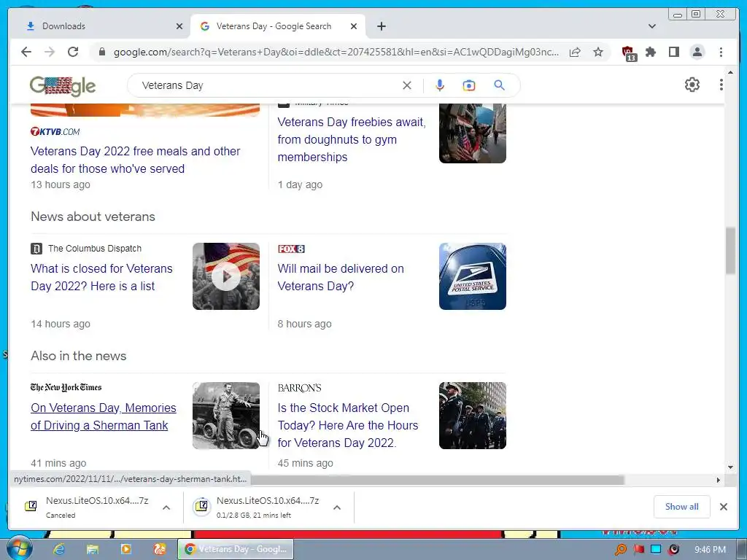Select the Veterans Day Google Search tab
Screen dimensions: 747x560
(x=278, y=26)
